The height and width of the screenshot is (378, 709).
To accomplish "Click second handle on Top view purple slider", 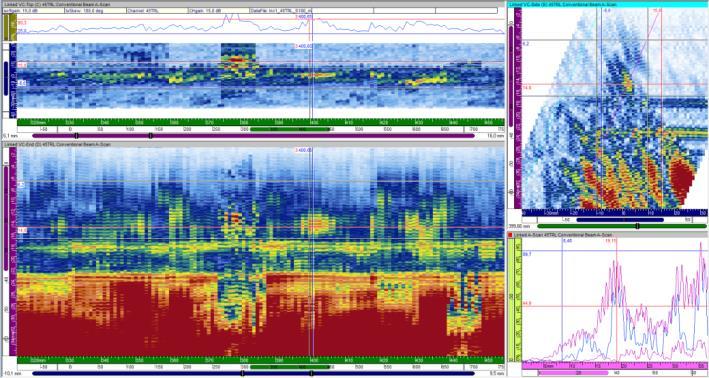I will (x=151, y=135).
